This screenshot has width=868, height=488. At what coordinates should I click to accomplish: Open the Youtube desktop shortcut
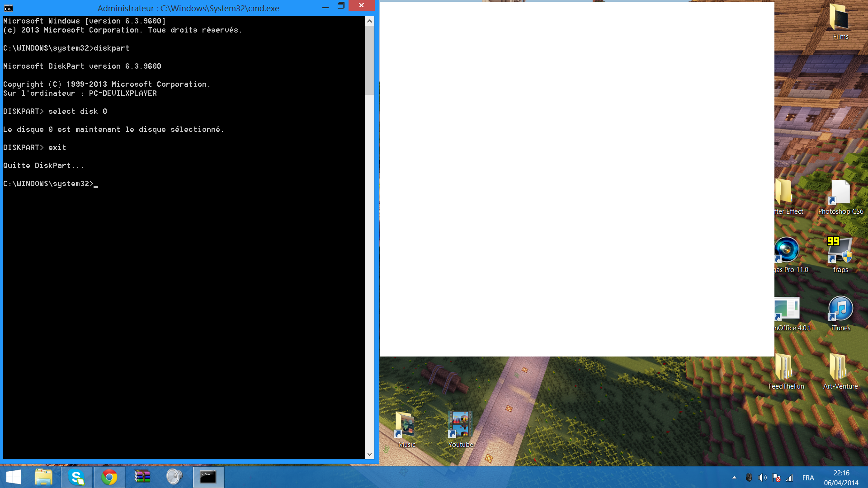tap(461, 430)
